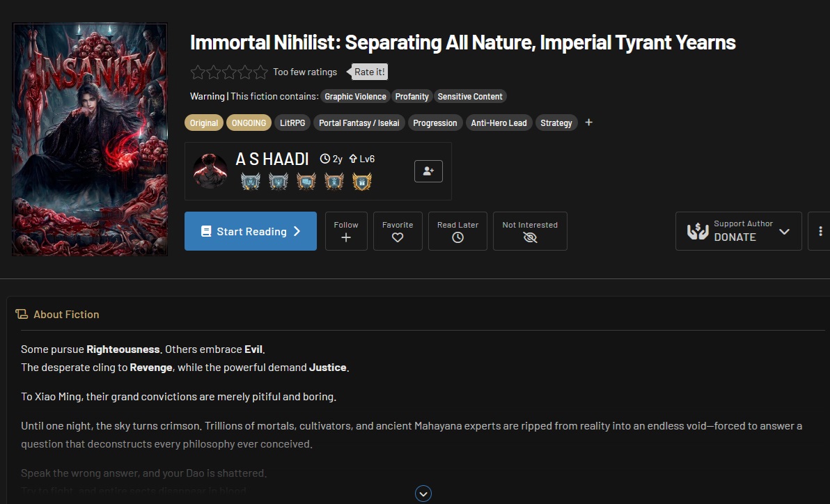
Task: Click the 2y account age indicator
Action: (x=331, y=159)
